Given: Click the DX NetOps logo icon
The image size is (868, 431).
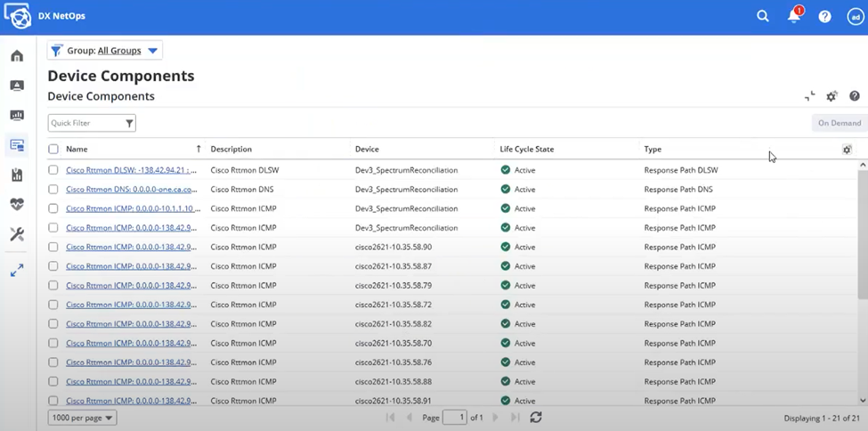Looking at the screenshot, I should click(17, 16).
